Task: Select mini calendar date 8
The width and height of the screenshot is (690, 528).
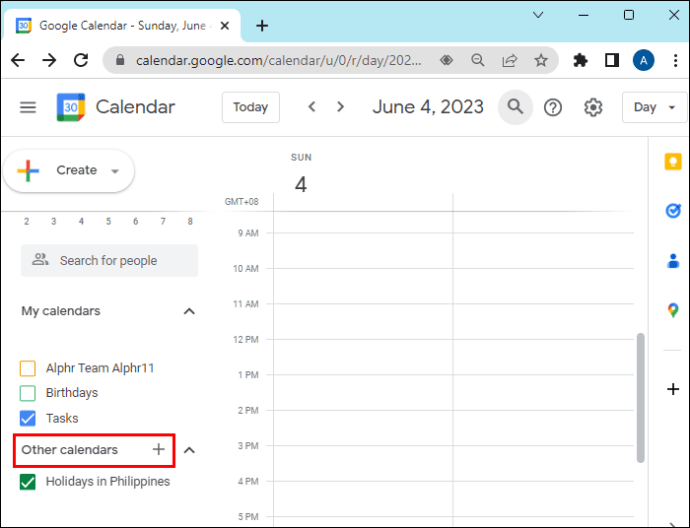Action: [x=190, y=221]
